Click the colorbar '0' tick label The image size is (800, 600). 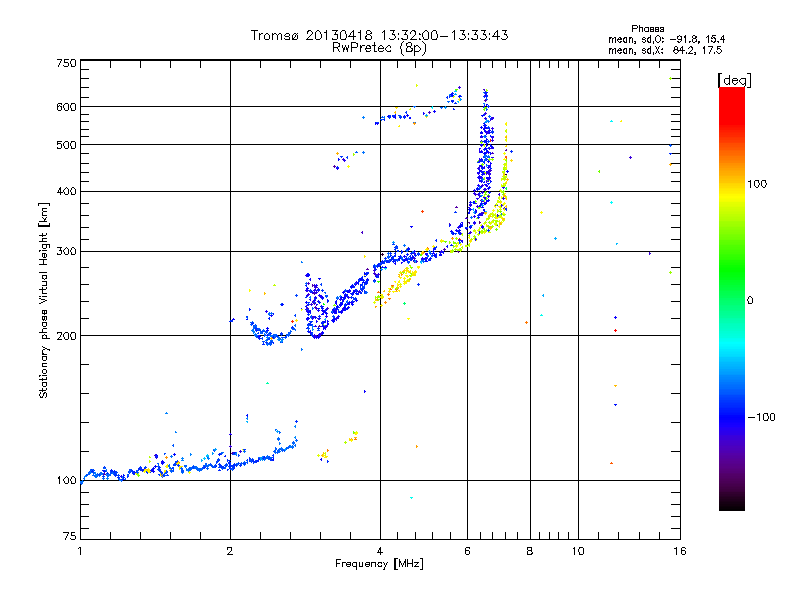pyautogui.click(x=750, y=300)
